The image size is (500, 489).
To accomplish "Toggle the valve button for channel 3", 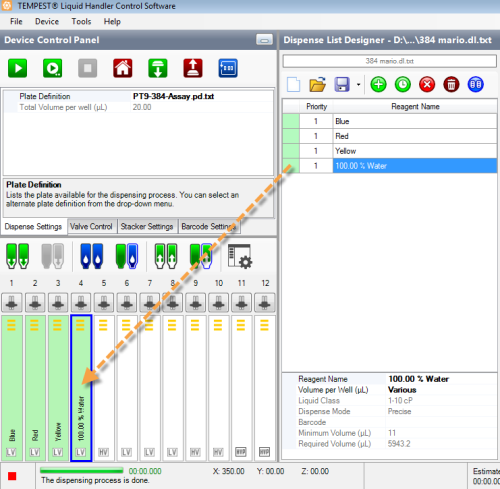I will point(58,303).
